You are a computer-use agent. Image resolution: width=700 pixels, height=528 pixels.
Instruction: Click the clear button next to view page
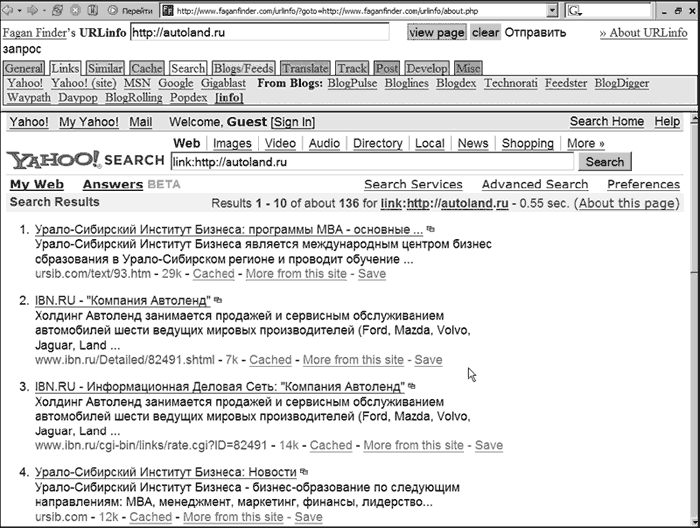point(485,33)
